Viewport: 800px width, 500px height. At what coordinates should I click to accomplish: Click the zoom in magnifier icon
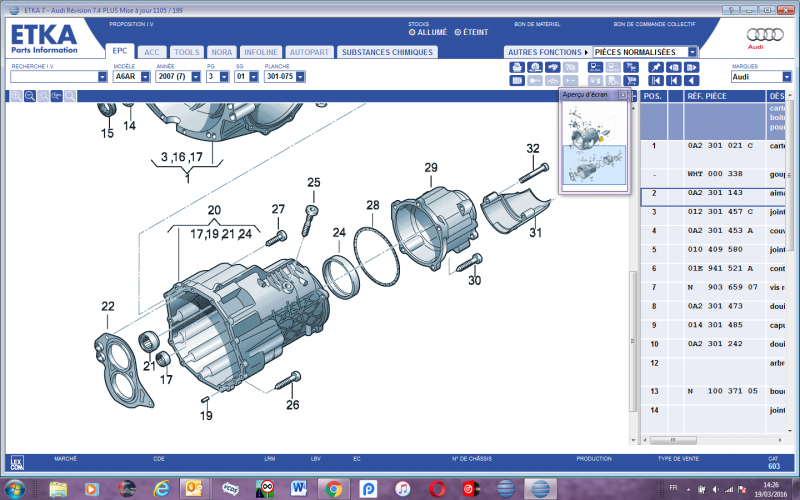click(16, 95)
